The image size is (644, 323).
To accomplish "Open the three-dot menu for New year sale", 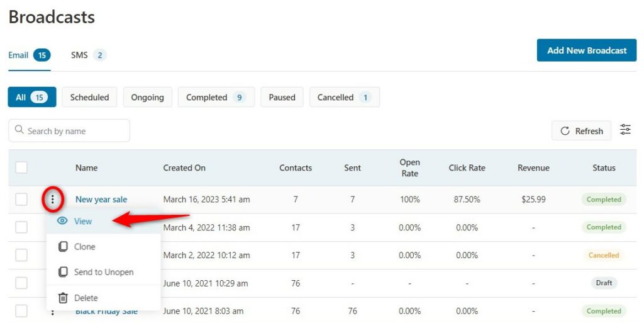I will click(52, 200).
